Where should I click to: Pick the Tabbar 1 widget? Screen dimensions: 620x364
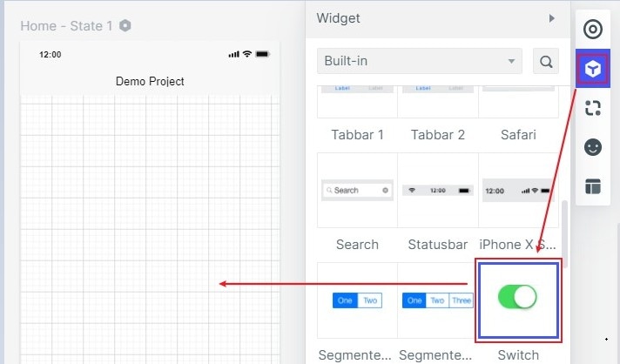(x=357, y=103)
